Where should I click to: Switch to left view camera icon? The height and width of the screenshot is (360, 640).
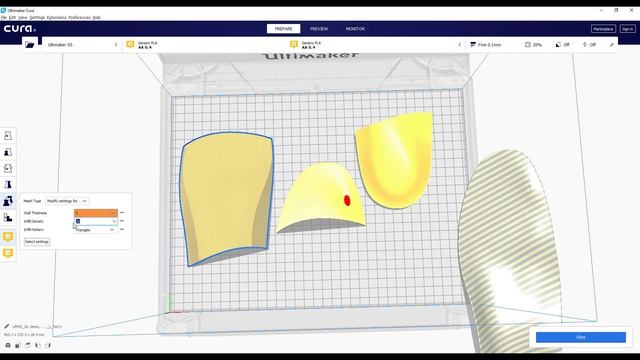pos(38,345)
